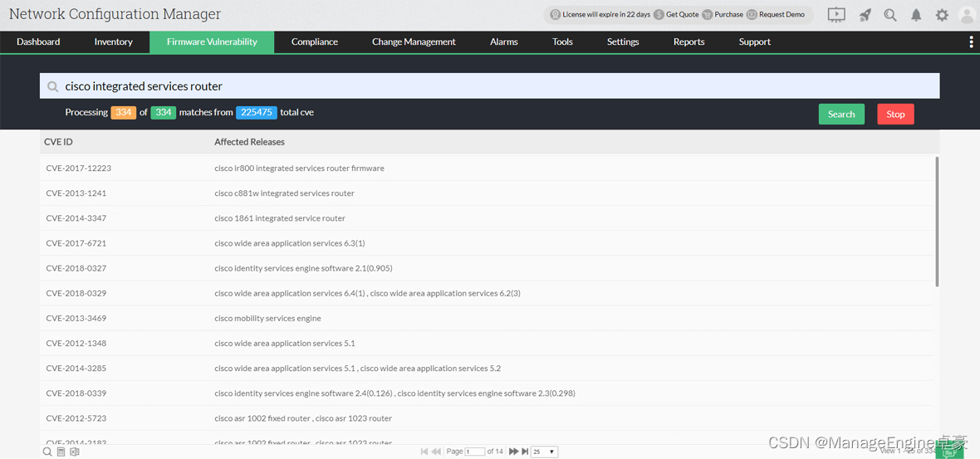Click the Get Quote link
Image resolution: width=980 pixels, height=459 pixels.
click(683, 14)
